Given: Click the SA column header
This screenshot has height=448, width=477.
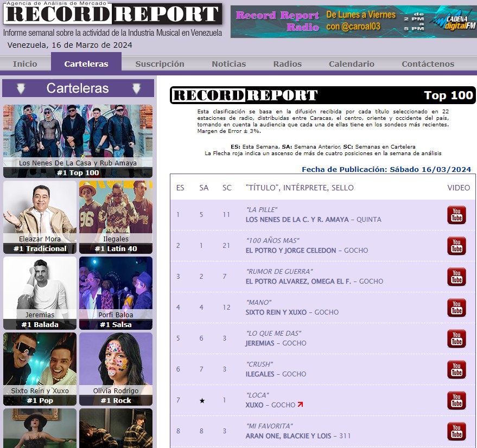Looking at the screenshot, I should point(204,188).
